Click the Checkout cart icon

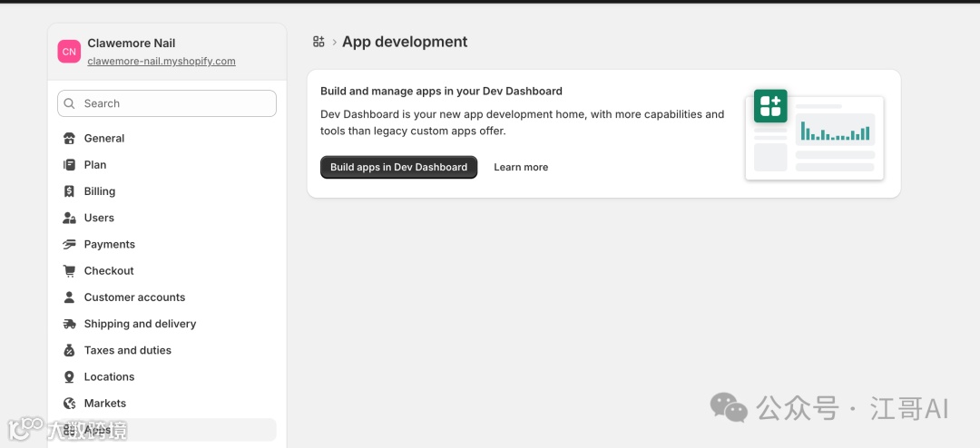pyautogui.click(x=69, y=270)
